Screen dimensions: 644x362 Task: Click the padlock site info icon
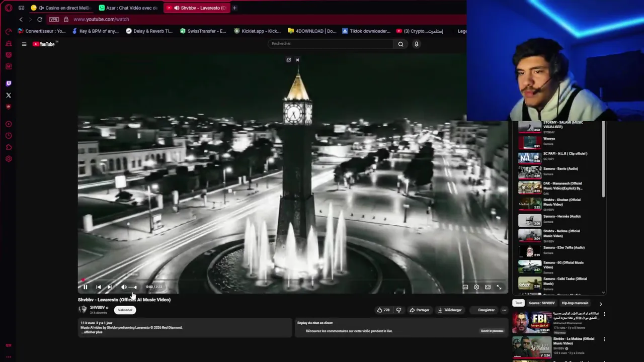66,19
